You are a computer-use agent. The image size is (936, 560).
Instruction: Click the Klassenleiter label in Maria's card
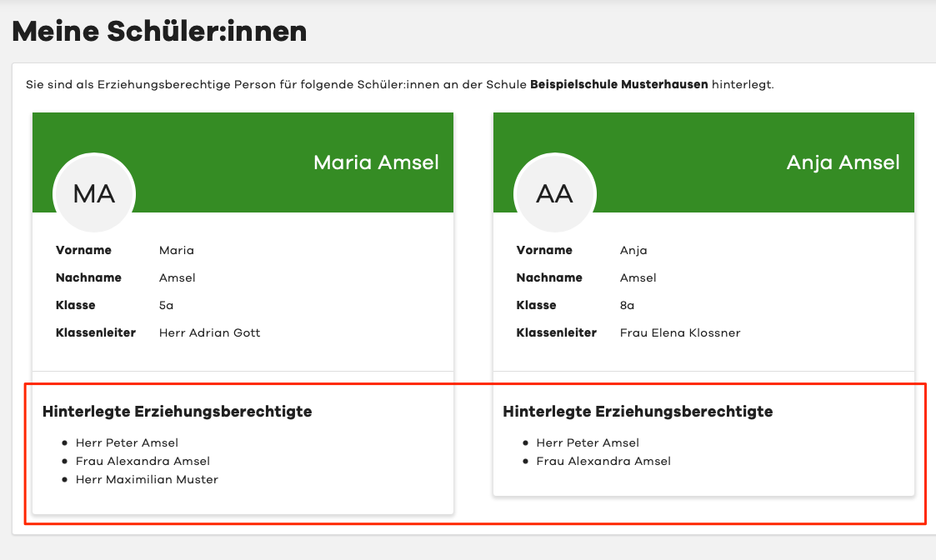95,332
